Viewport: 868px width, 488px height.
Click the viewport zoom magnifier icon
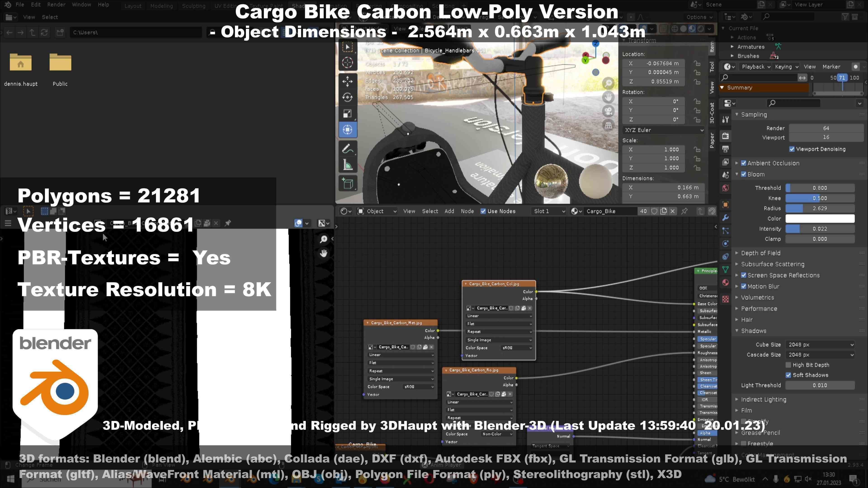click(608, 83)
